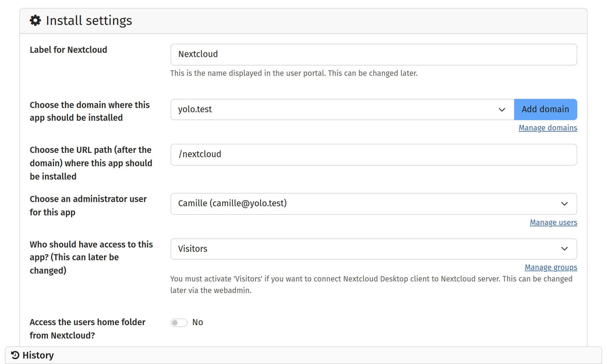Open the History panel by its title
Screen dimensions: 607x364
(38, 355)
